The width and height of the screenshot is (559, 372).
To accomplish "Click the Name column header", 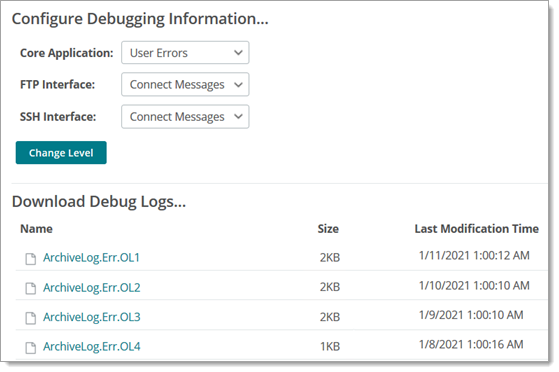I will [36, 229].
